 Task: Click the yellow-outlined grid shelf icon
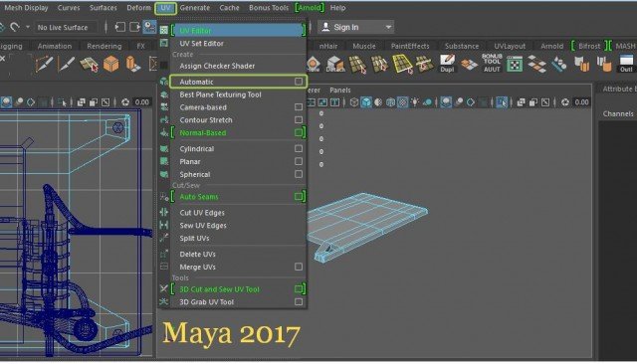coord(402,64)
